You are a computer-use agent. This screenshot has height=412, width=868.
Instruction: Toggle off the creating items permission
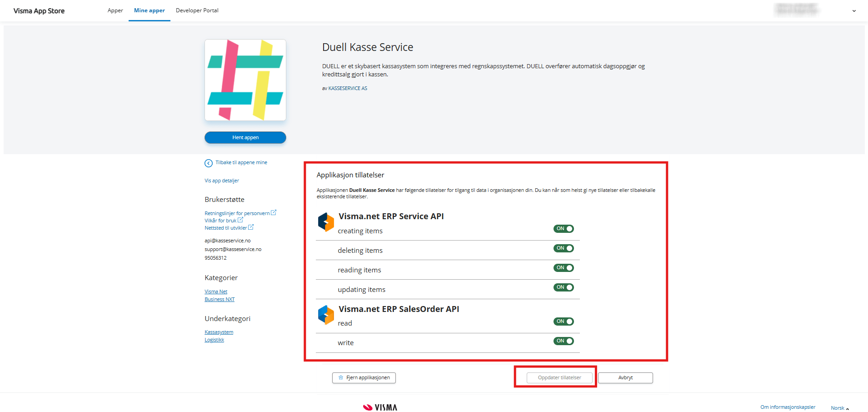coord(564,229)
